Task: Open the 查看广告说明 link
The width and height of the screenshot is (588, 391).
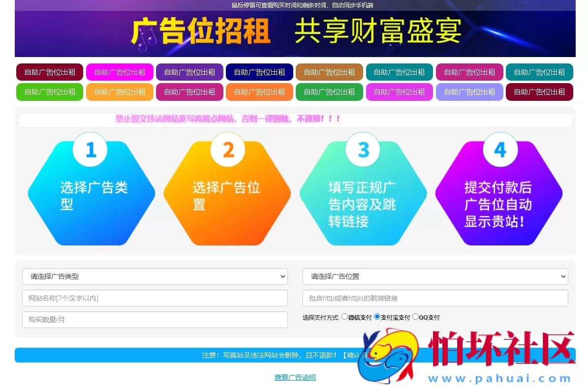Action: [295, 377]
